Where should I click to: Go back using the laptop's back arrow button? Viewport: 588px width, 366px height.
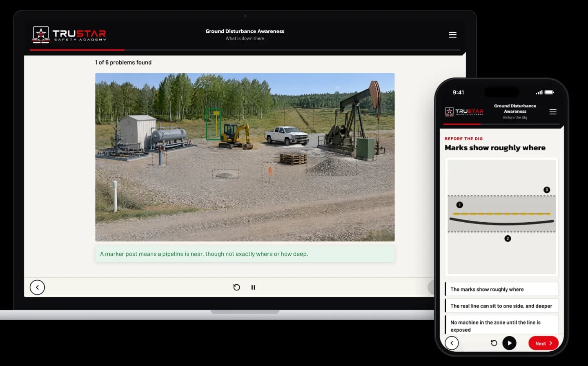[x=37, y=287]
